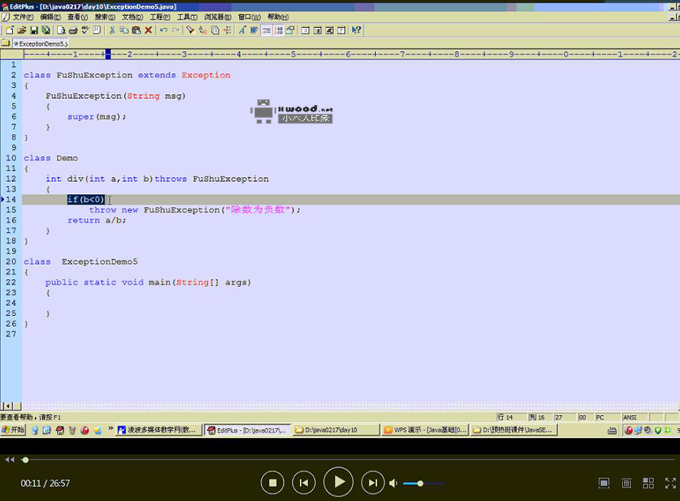This screenshot has height=501, width=680.
Task: Click the player screen-mode monitor icon
Action: (x=604, y=483)
